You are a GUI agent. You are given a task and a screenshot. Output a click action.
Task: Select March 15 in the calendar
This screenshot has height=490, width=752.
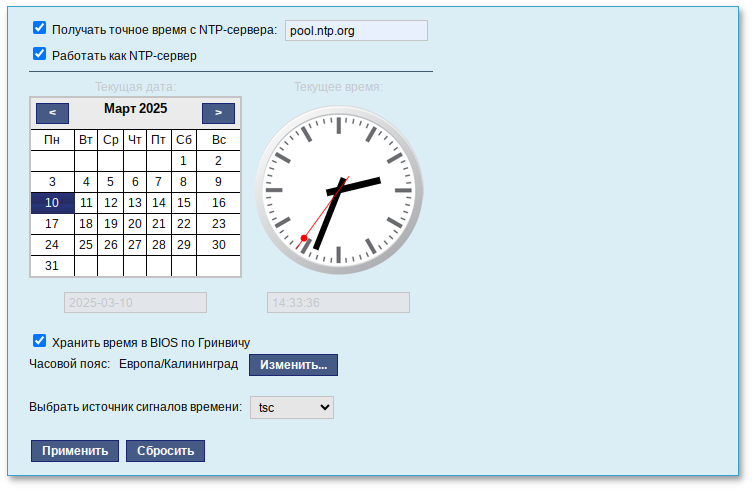(x=183, y=203)
